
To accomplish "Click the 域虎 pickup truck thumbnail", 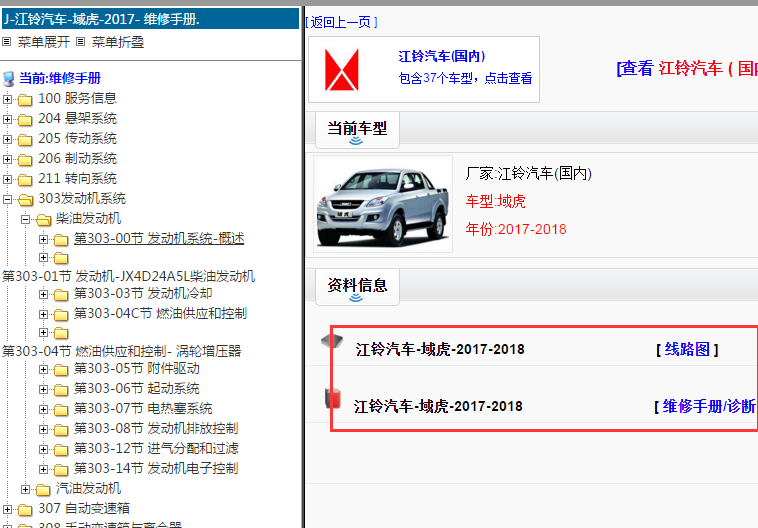I will pyautogui.click(x=383, y=204).
